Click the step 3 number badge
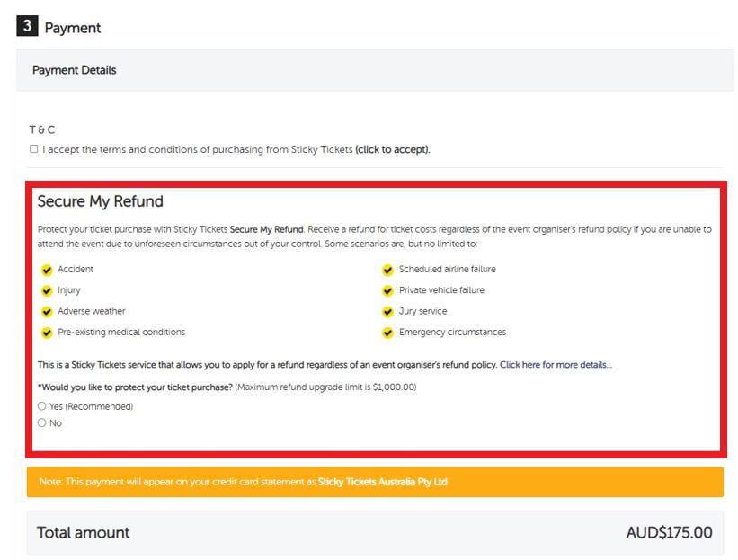Viewport: 738px width, 560px height. pyautogui.click(x=27, y=27)
